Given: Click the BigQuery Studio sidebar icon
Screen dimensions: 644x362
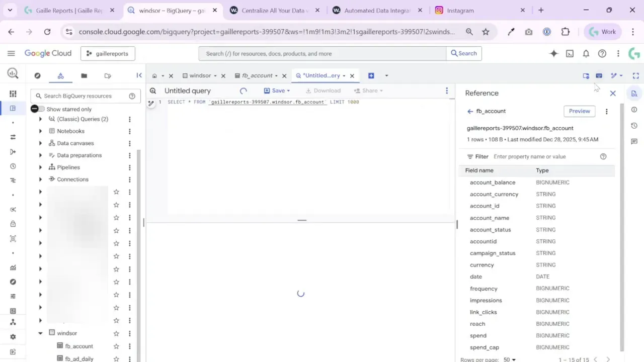Looking at the screenshot, I should [13, 108].
